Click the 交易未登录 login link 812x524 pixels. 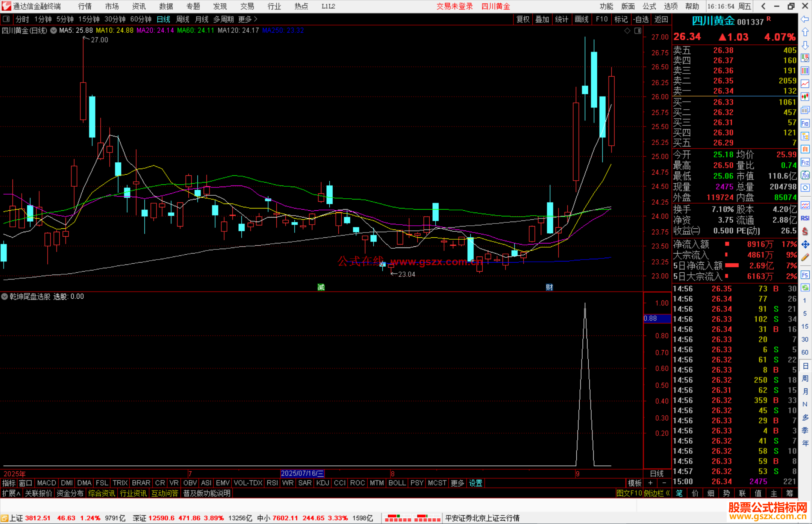click(454, 6)
